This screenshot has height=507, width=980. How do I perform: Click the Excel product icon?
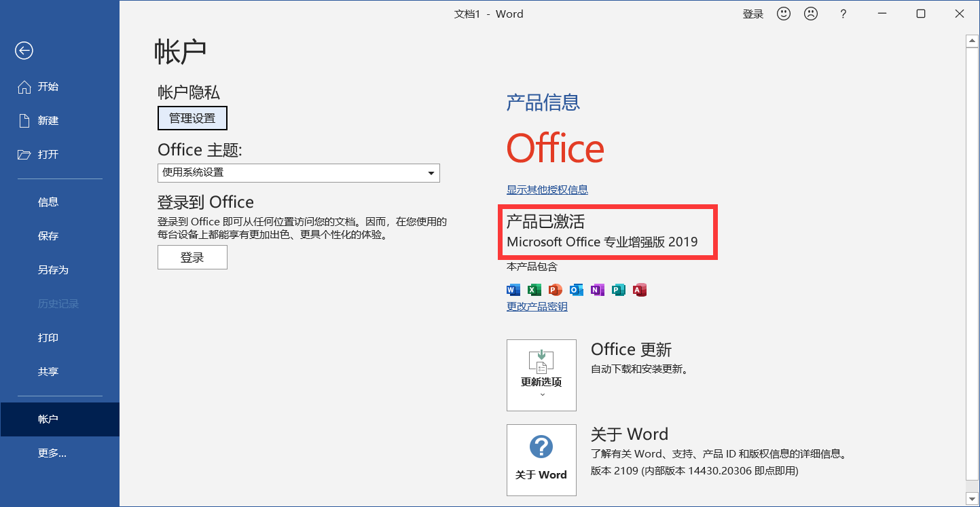534,290
